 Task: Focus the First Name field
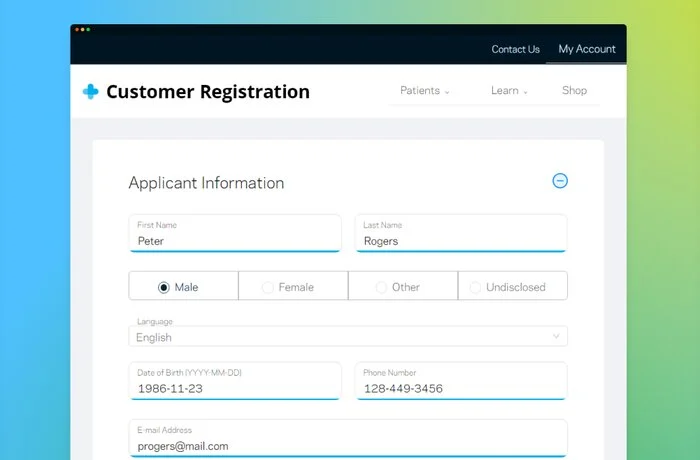(x=235, y=233)
